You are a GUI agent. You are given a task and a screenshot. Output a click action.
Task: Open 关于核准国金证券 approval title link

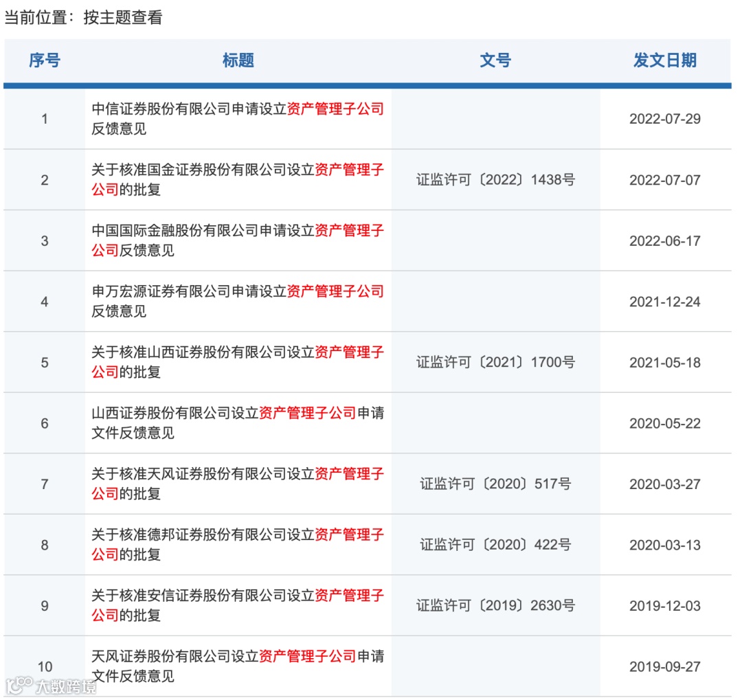(x=238, y=179)
